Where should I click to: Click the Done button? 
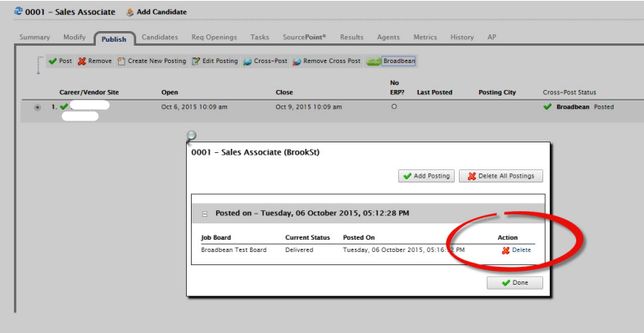(515, 283)
